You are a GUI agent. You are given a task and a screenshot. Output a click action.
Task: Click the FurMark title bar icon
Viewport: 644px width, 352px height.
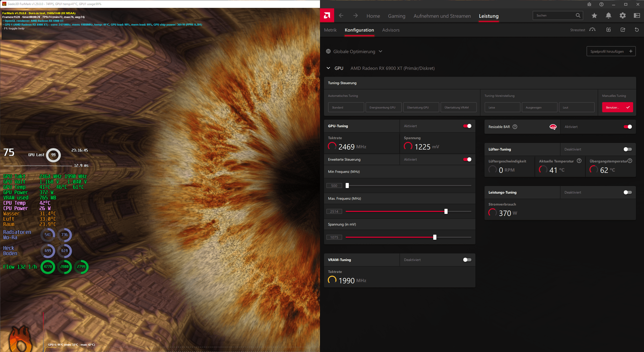[4, 4]
